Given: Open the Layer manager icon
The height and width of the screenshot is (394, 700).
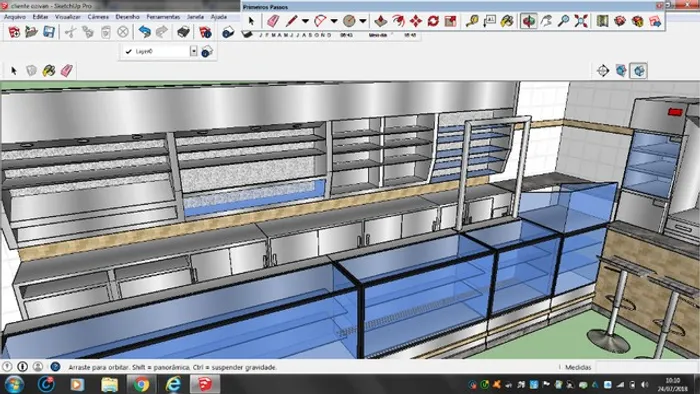Looking at the screenshot, I should coord(207,52).
